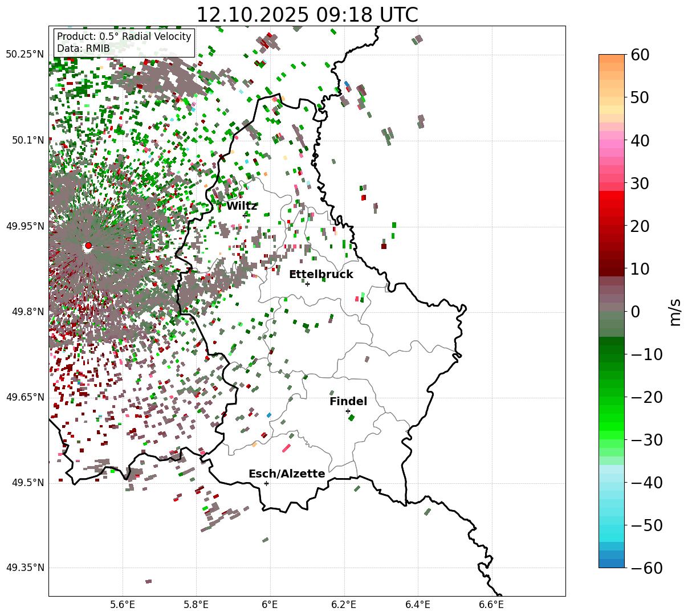
Task: Click the colorbar −40 tick label
Action: 646,483
